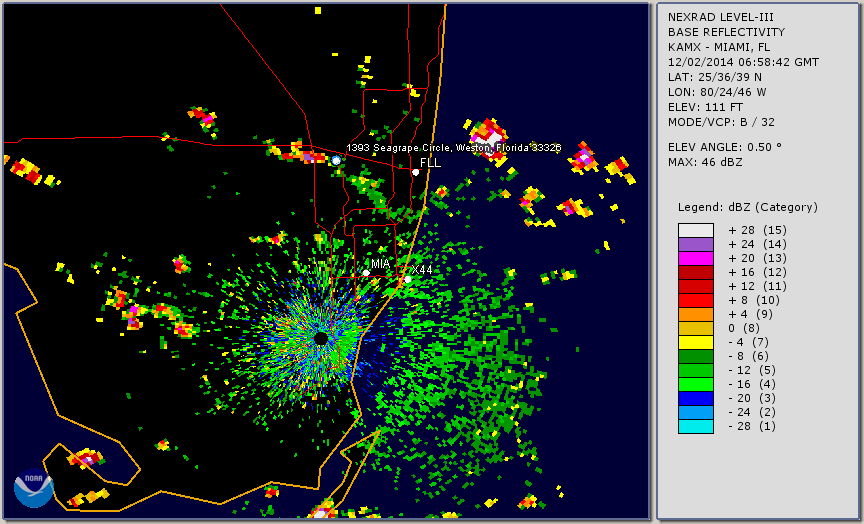This screenshot has height=524, width=864.
Task: Click the '12/02/2014 06:58:42 GMT' timestamp
Action: (743, 62)
